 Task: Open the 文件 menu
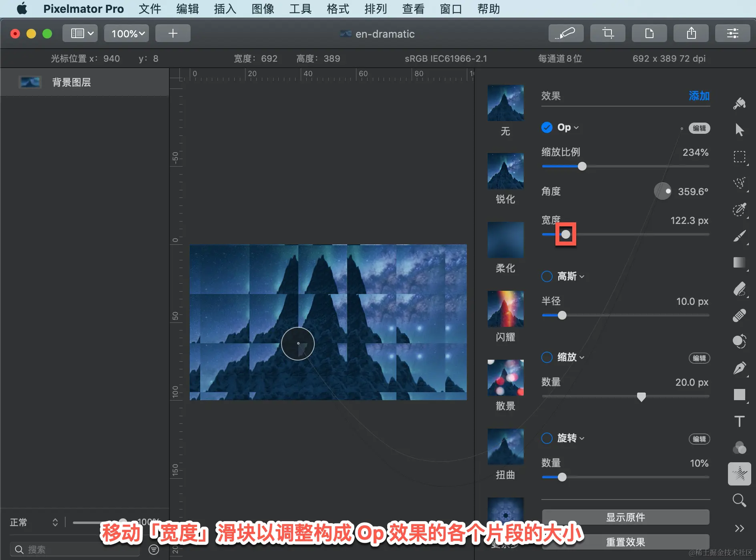[x=150, y=8]
